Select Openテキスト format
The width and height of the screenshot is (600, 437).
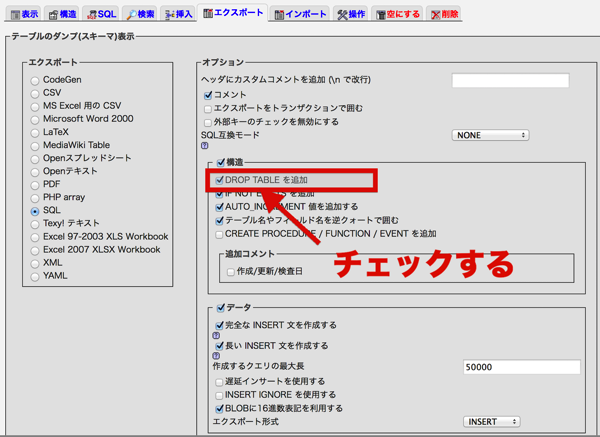[35, 172]
